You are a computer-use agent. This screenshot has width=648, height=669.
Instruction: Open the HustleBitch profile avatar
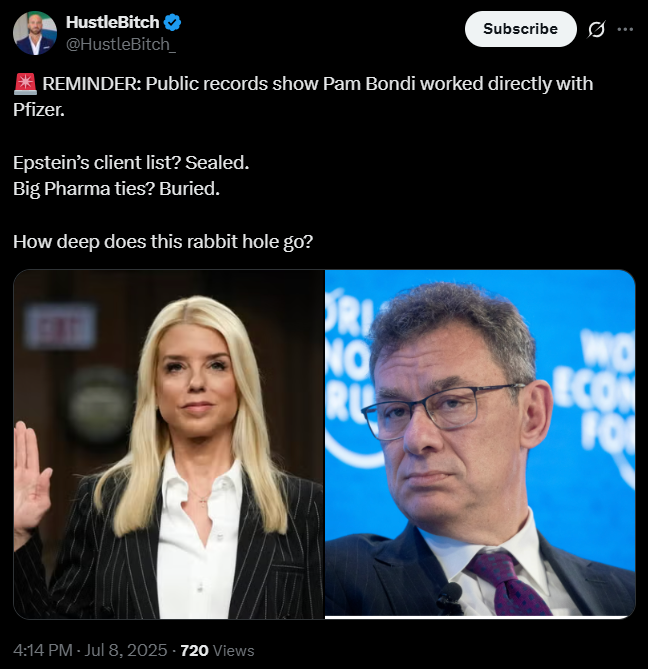[35, 33]
